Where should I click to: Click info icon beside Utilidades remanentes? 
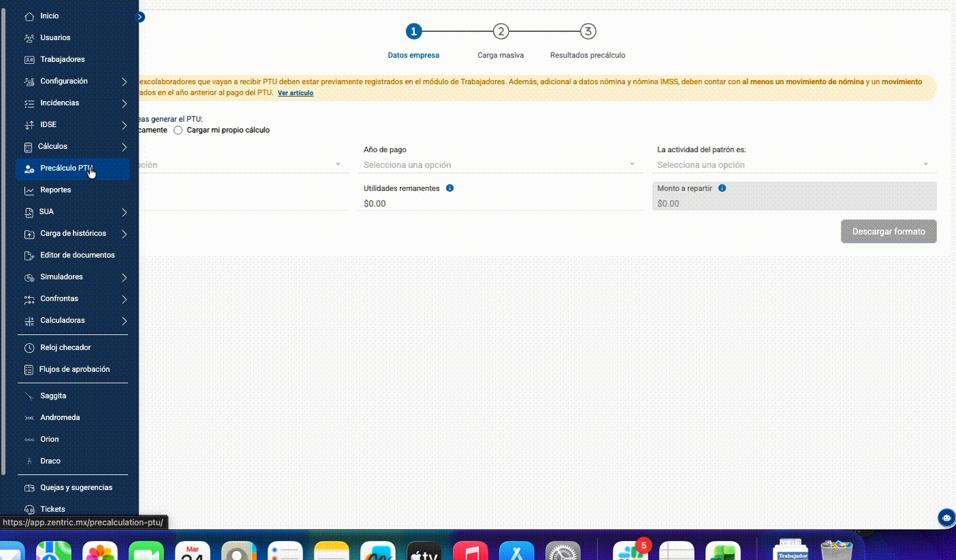point(450,188)
